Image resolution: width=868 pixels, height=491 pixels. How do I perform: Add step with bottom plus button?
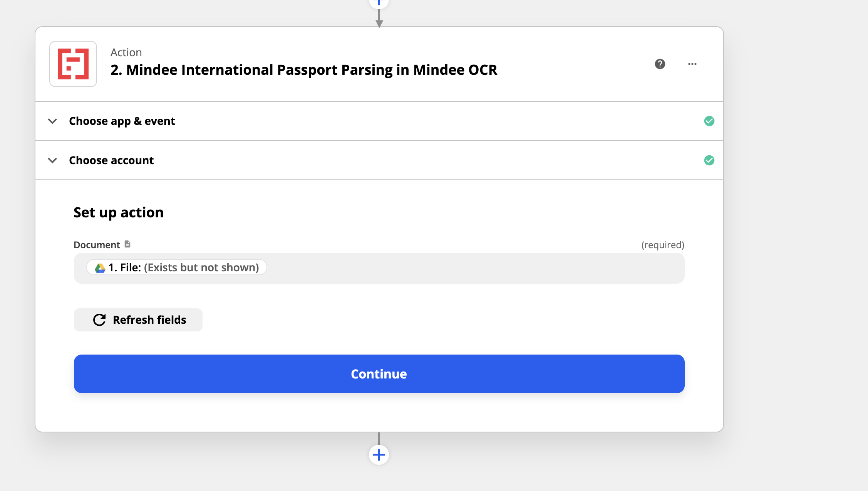coord(379,455)
